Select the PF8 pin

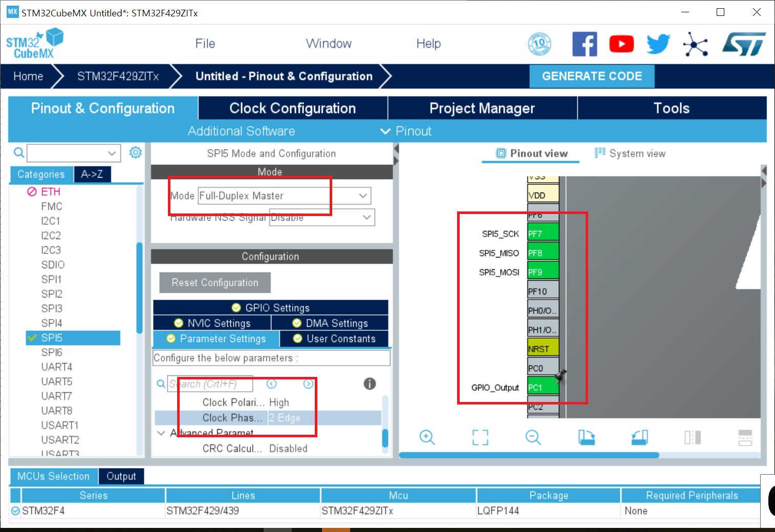click(543, 252)
